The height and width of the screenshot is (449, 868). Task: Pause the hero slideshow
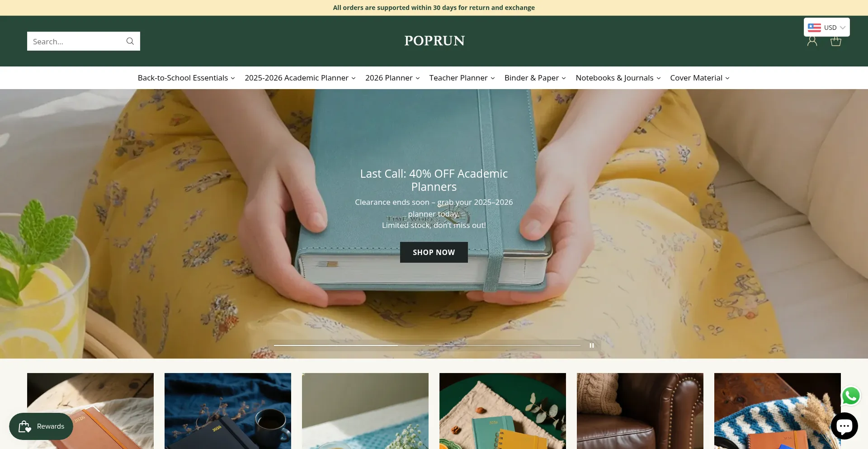591,345
